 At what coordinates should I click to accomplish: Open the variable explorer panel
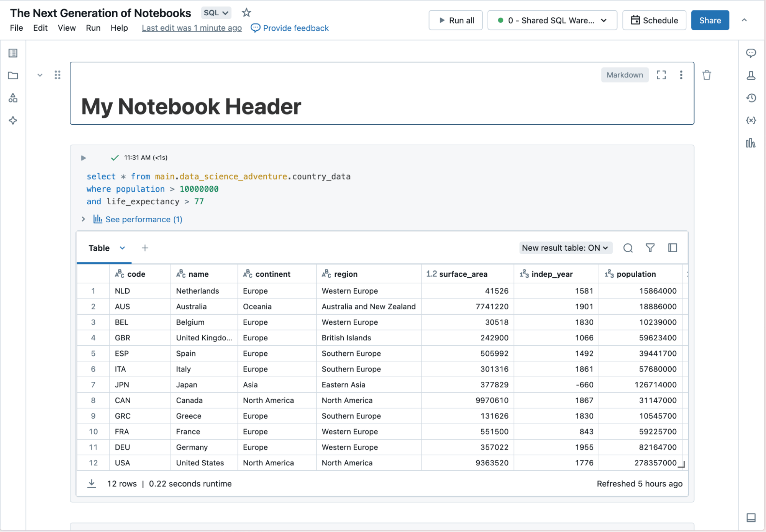pyautogui.click(x=751, y=120)
